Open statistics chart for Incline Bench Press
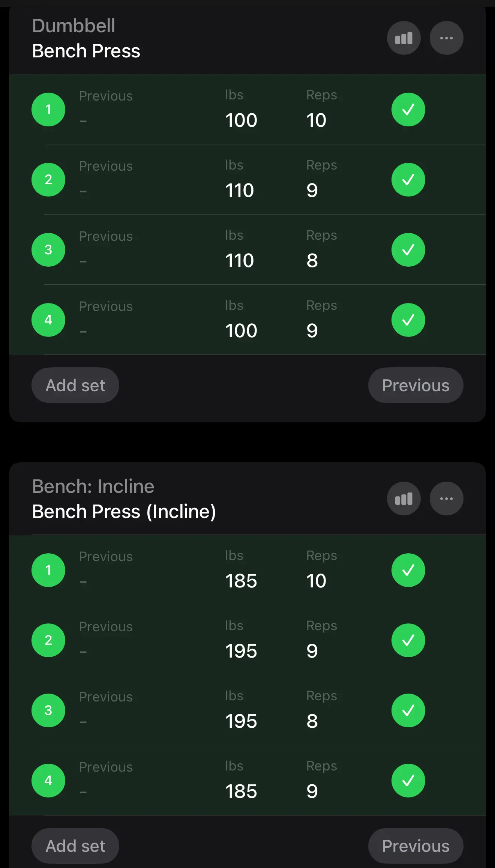495x868 pixels. [403, 499]
